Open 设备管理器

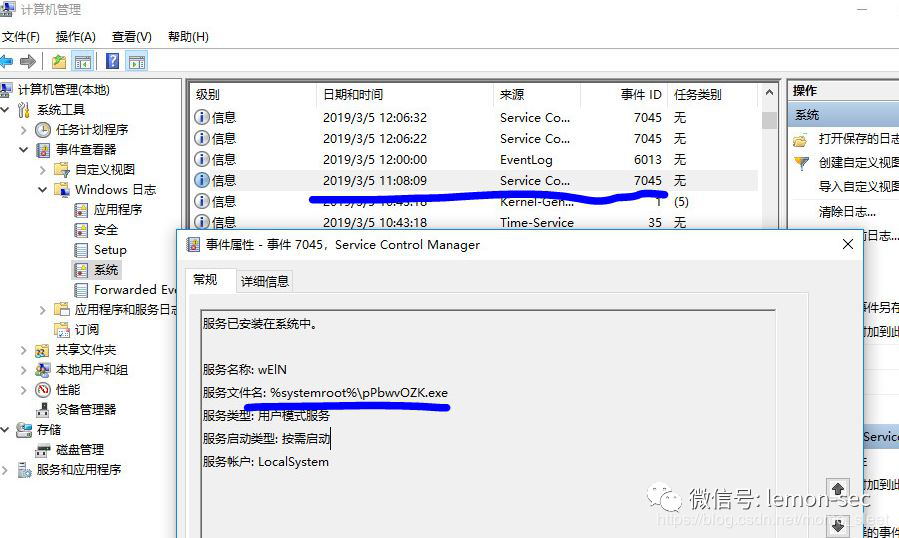[x=85, y=410]
